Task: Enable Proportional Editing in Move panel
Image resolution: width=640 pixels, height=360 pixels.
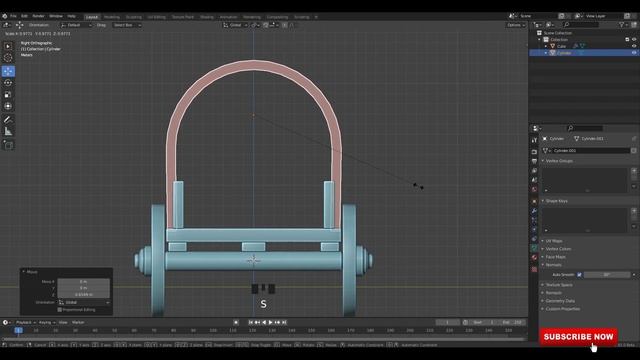Action: (x=60, y=310)
